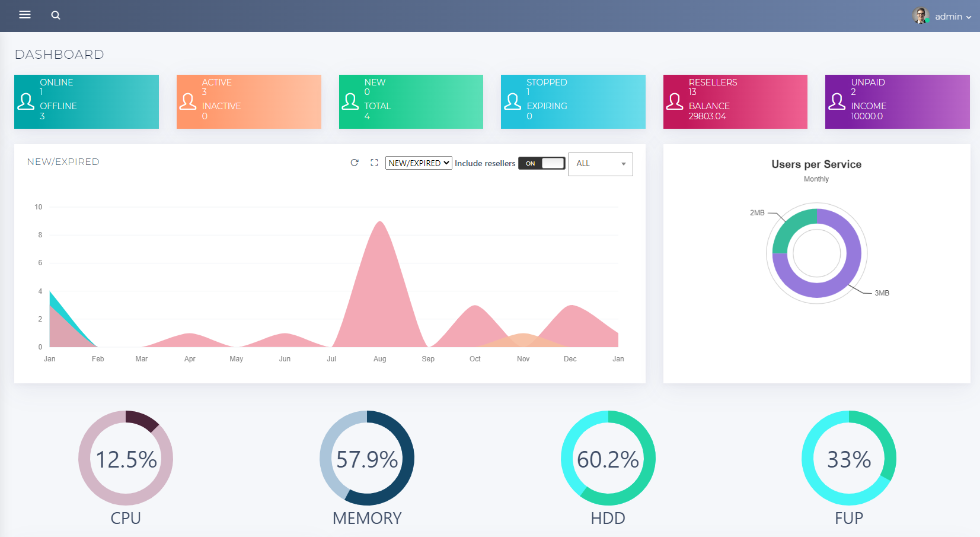Image resolution: width=980 pixels, height=537 pixels.
Task: Click the search magnifier icon
Action: tap(56, 15)
